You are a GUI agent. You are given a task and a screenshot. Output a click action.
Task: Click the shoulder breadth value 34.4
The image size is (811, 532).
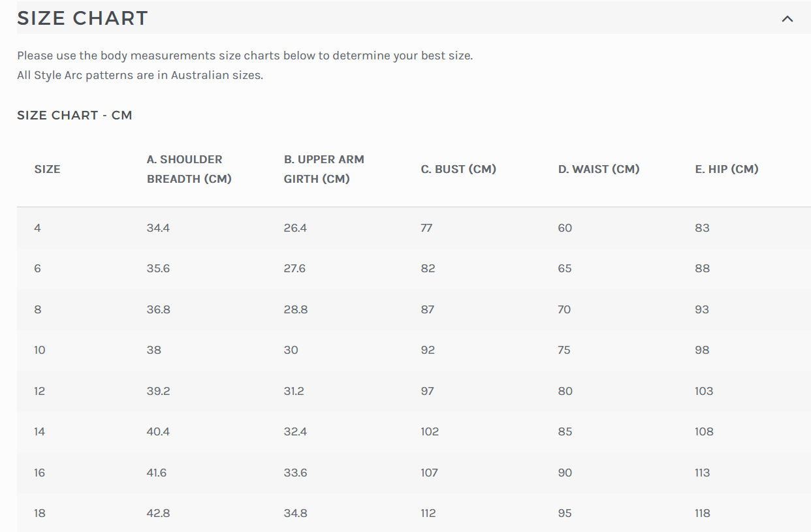(159, 228)
